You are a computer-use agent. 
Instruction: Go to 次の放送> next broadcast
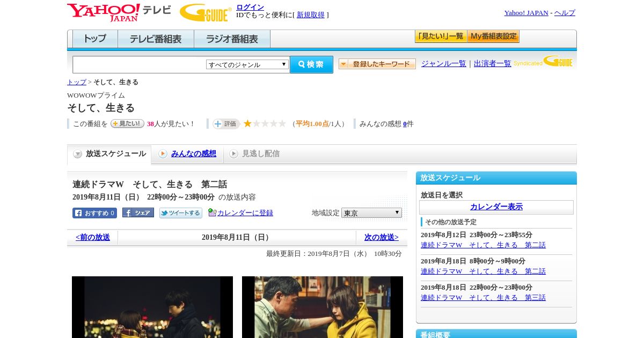pos(382,237)
